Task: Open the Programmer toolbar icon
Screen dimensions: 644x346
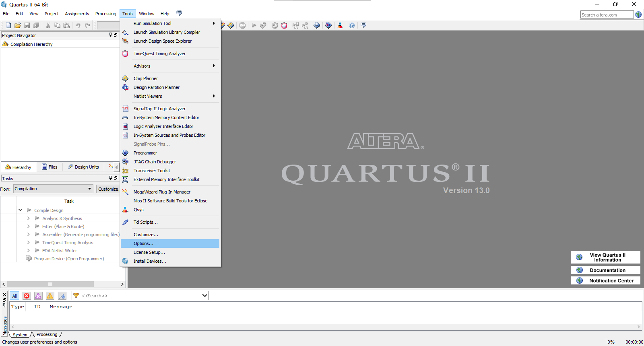Action: tap(328, 25)
